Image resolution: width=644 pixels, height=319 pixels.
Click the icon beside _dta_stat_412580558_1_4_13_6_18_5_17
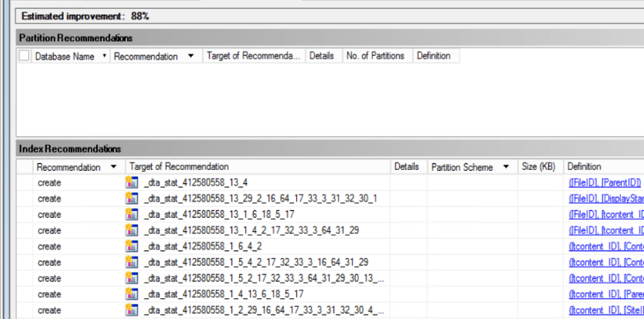pyautogui.click(x=133, y=294)
